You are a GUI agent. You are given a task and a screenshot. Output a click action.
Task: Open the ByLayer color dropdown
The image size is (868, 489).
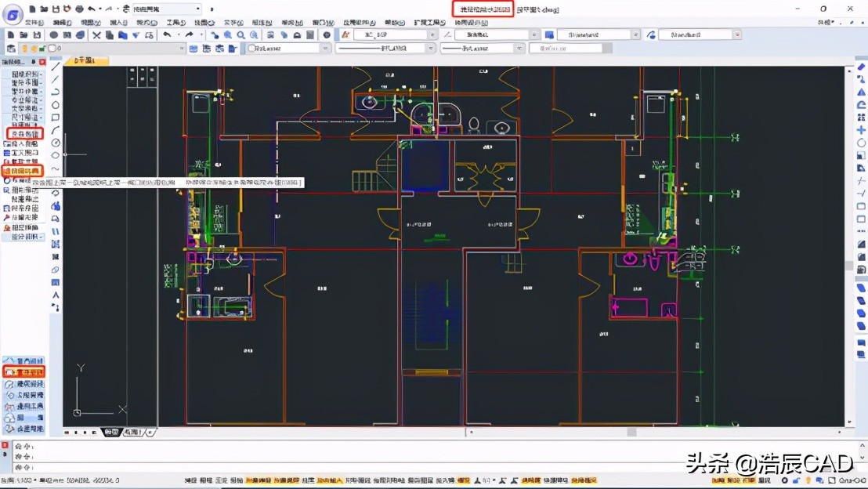(x=326, y=49)
